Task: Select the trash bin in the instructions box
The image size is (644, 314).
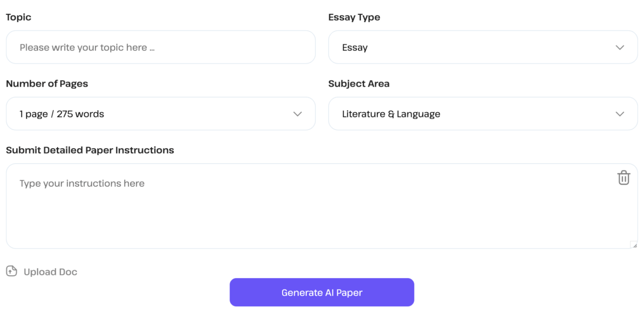Action: click(x=623, y=177)
